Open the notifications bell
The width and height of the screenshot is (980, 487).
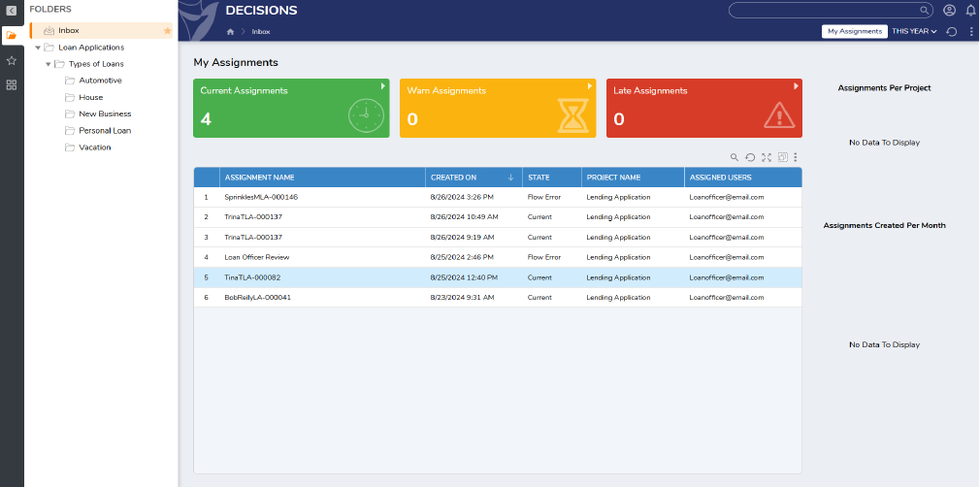(970, 11)
